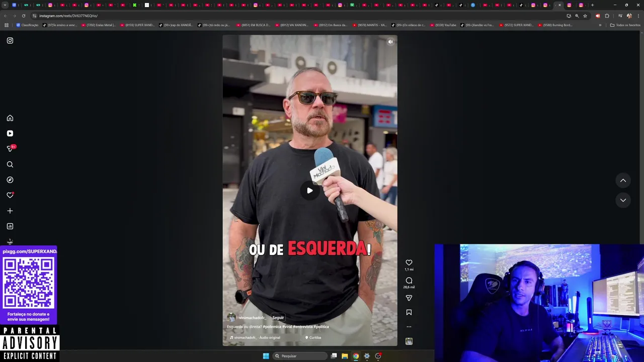Open Task View on the taskbar
The width and height of the screenshot is (644, 362).
tap(334, 356)
